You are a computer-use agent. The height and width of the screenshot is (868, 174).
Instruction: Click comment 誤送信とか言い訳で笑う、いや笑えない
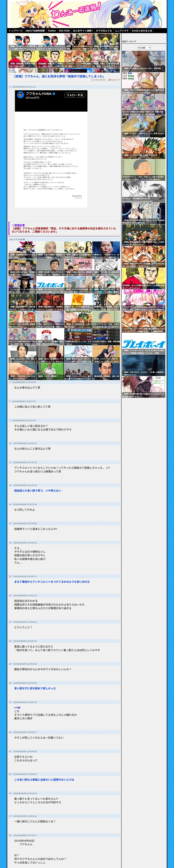click(x=38, y=491)
